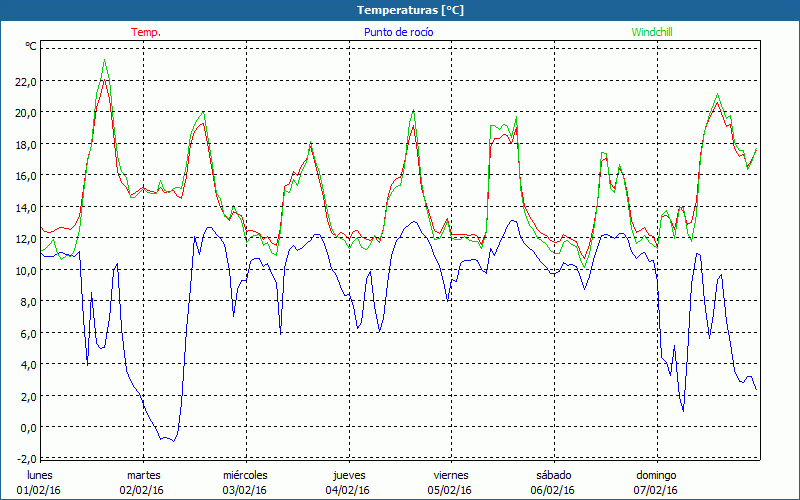Viewport: 800px width, 500px height.
Task: Click the 18,0 value on the Y axis
Action: pos(24,144)
